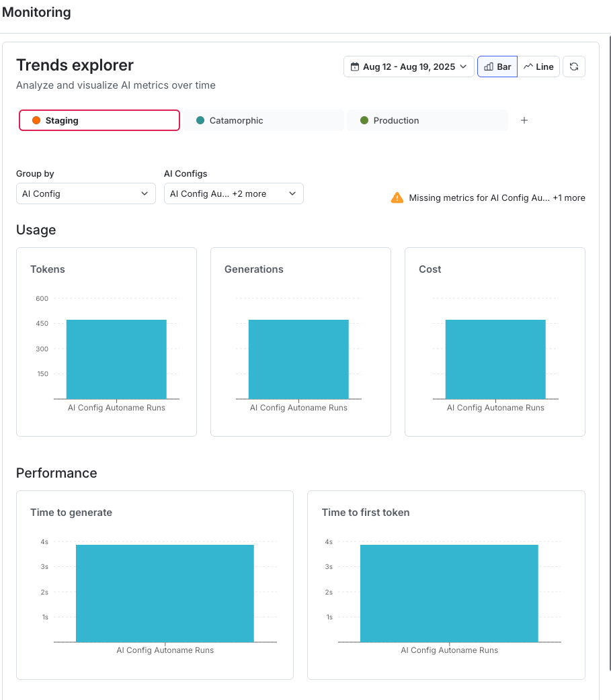
Task: Click the refresh icon button
Action: 573,67
